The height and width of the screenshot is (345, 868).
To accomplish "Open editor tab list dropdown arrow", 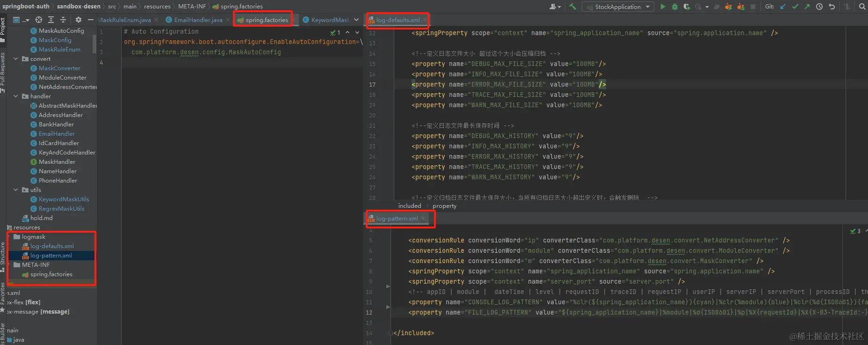I will (x=356, y=20).
